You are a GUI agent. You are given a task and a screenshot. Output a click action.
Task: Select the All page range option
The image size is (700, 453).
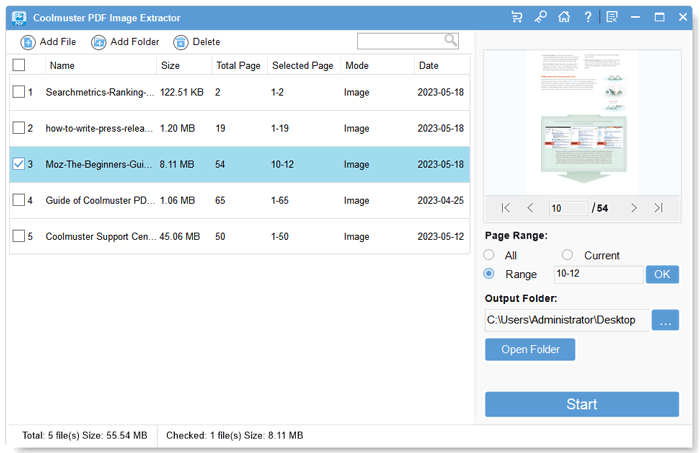[489, 255]
